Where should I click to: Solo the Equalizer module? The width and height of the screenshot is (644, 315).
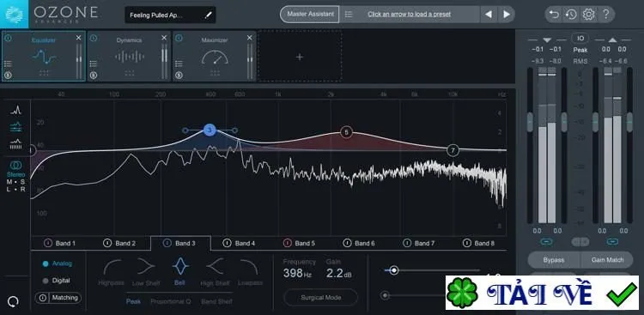(8, 76)
